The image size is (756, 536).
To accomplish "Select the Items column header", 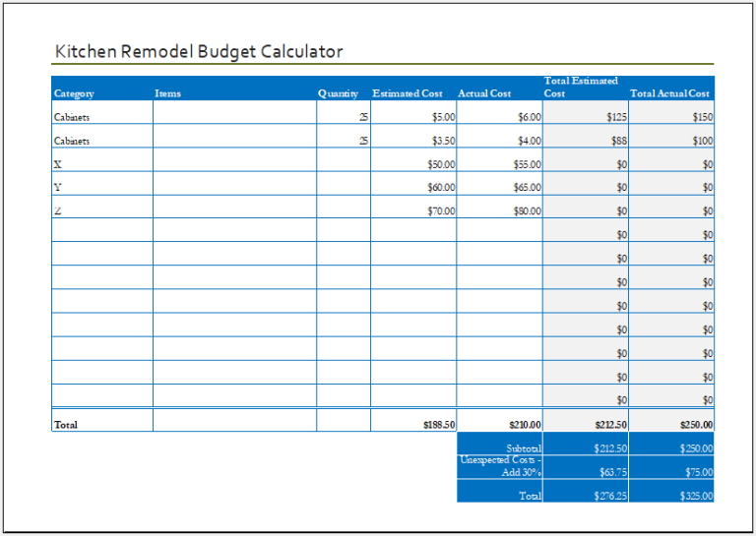I will tap(168, 94).
